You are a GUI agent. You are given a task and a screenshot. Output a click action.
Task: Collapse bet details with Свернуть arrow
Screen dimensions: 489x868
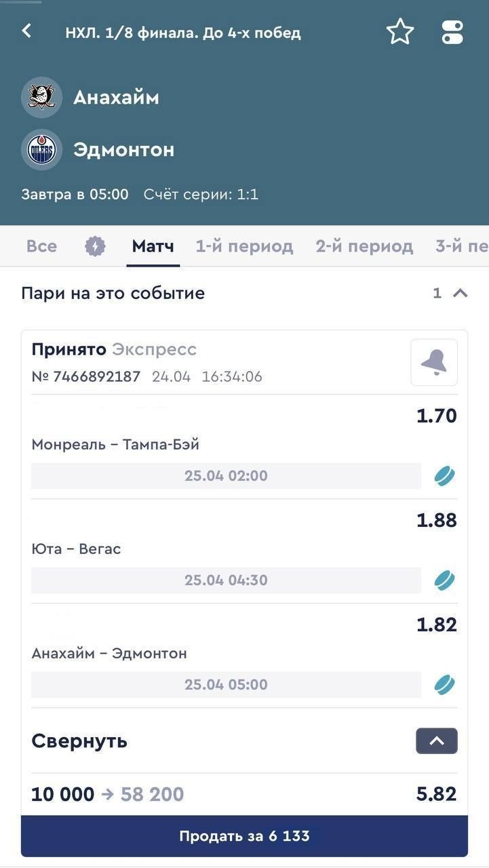click(436, 741)
